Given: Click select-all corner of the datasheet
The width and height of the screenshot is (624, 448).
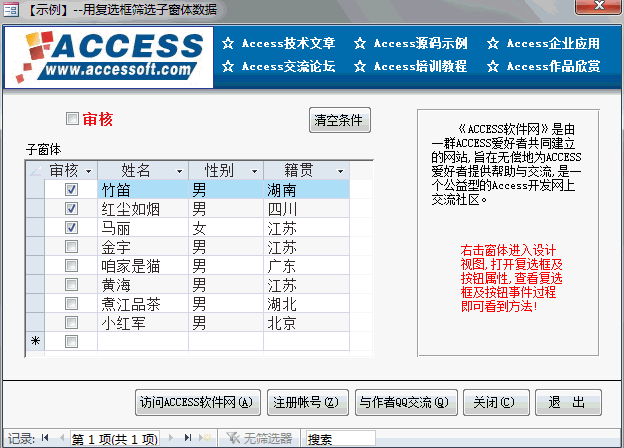Looking at the screenshot, I should [x=35, y=171].
